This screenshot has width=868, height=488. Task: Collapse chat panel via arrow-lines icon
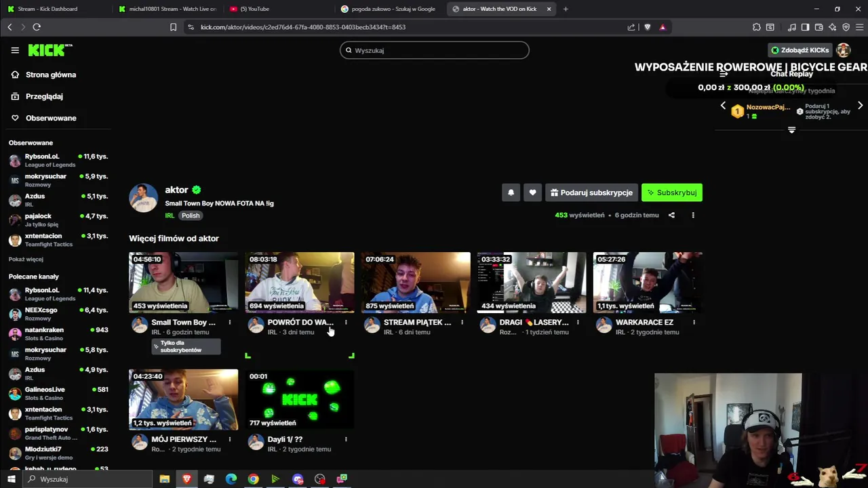[723, 74]
